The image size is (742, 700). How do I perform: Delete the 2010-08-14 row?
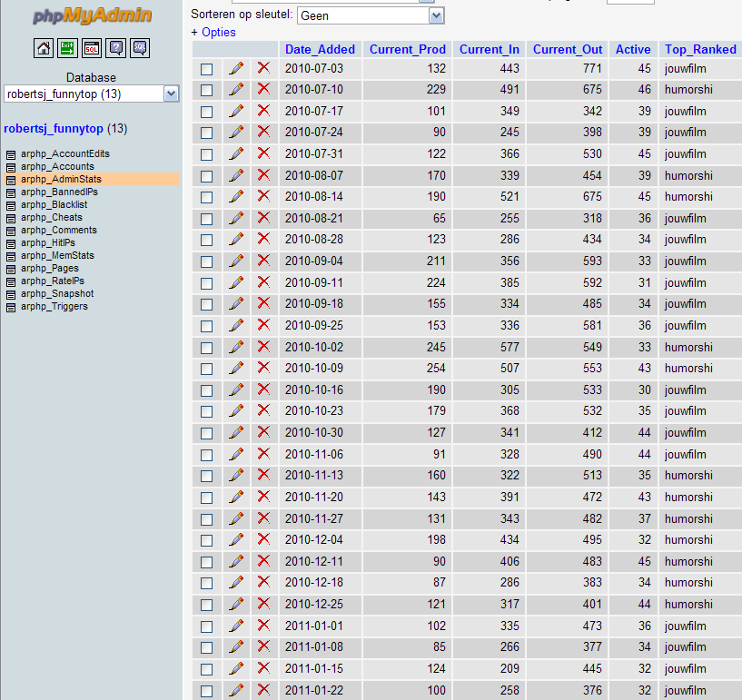(263, 196)
